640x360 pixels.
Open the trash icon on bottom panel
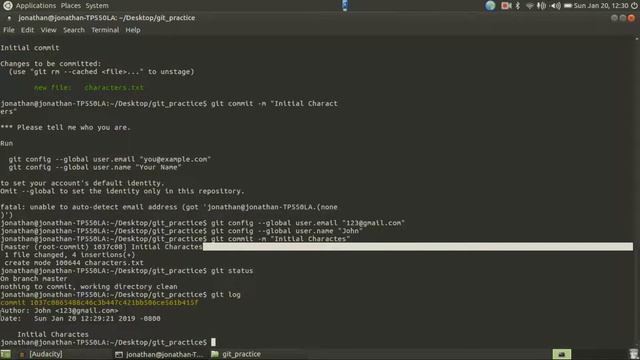[x=633, y=354]
